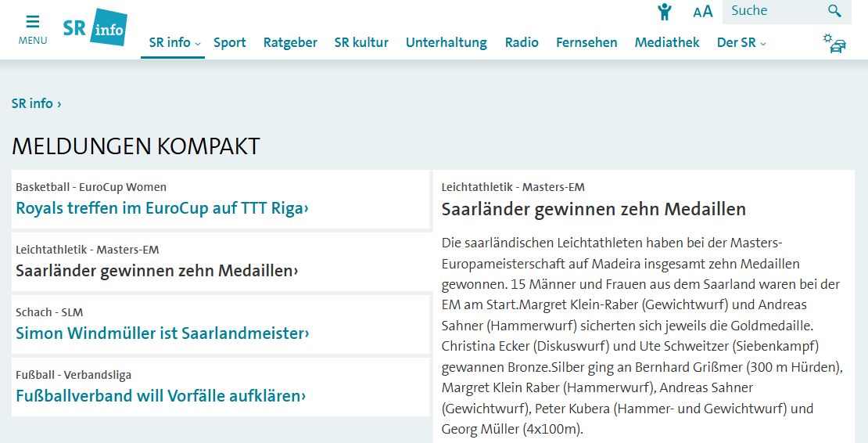Read Fußballverband will Vorfälle aufklären article
Image resolution: width=868 pixels, height=443 pixels.
click(160, 396)
